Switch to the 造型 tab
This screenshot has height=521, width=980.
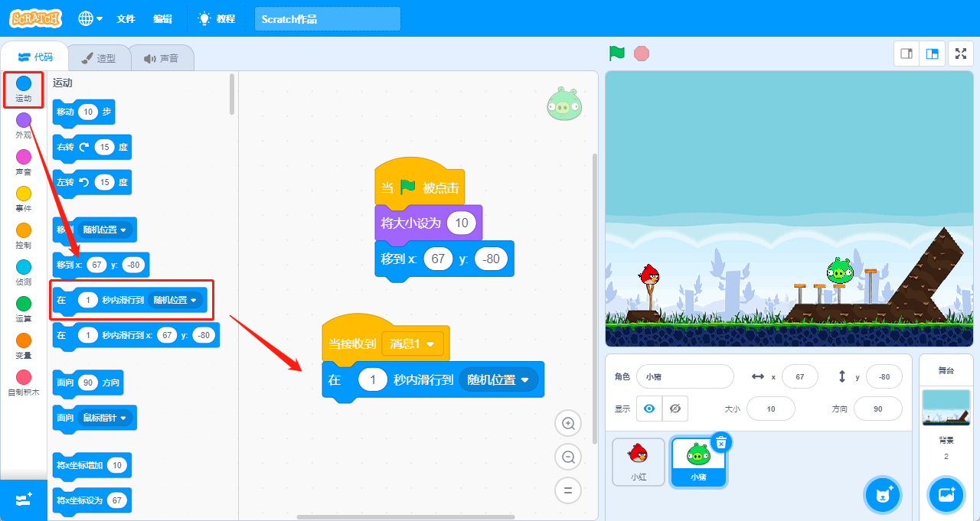(99, 58)
